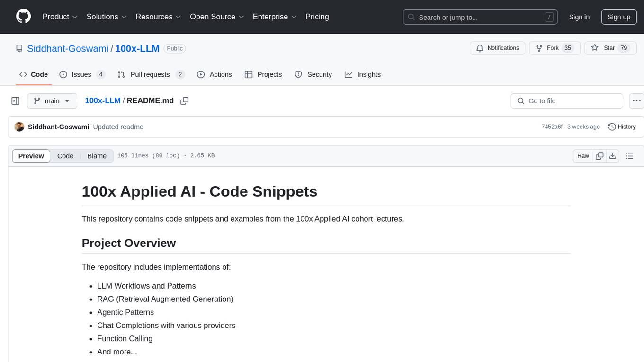The height and width of the screenshot is (362, 644).
Task: Click the 'Public' repository badge
Action: pos(175,48)
